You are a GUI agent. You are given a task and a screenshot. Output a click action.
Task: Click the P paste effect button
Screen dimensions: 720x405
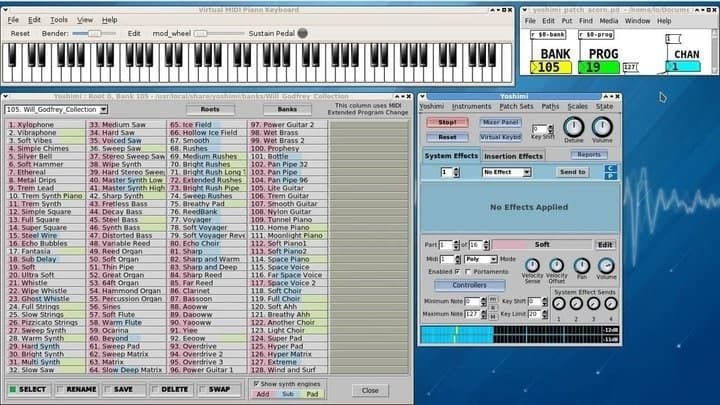610,176
